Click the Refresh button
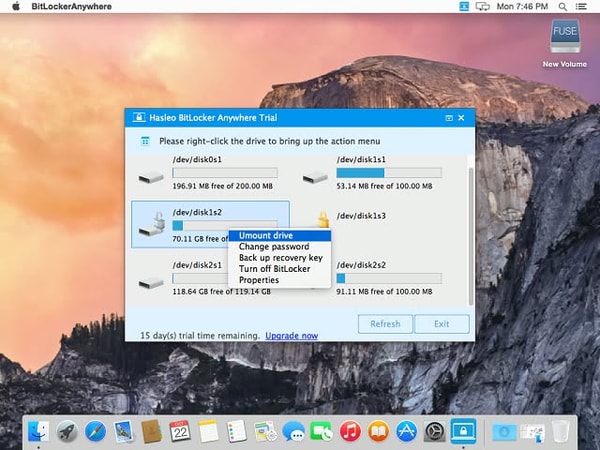Viewport: 600px width, 450px height. 385,324
